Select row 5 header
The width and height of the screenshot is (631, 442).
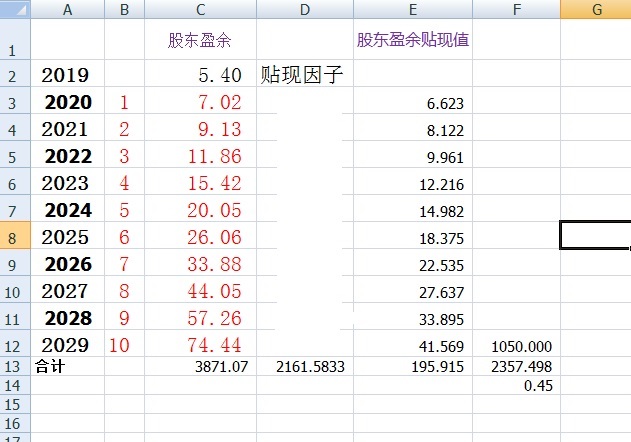[x=15, y=154]
